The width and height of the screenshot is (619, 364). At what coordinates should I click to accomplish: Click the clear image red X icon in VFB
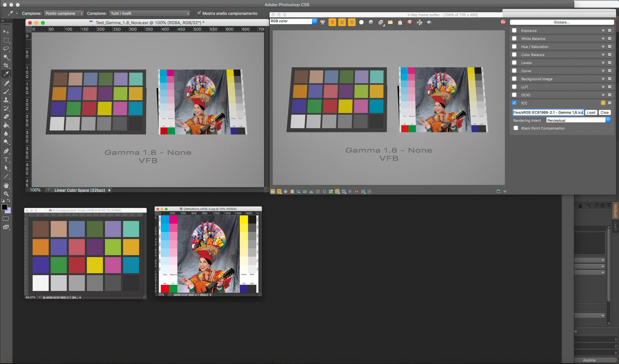point(410,22)
